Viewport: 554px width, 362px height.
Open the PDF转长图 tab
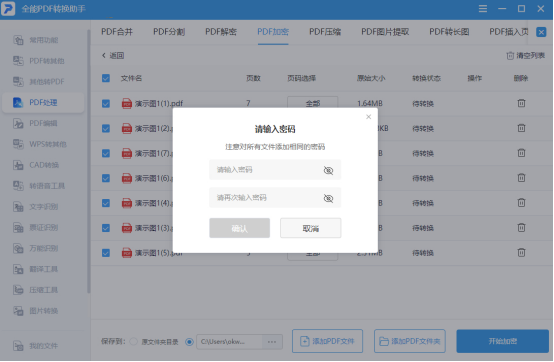coord(449,32)
